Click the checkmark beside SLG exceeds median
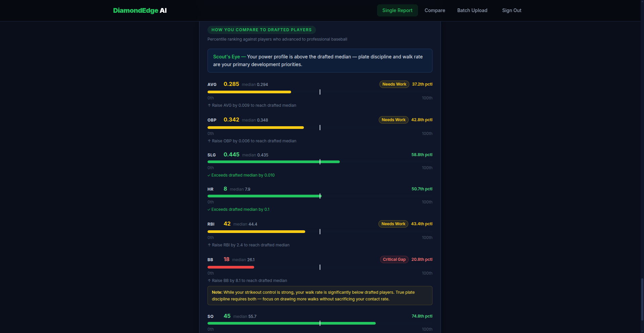644x333 pixels. tap(209, 175)
